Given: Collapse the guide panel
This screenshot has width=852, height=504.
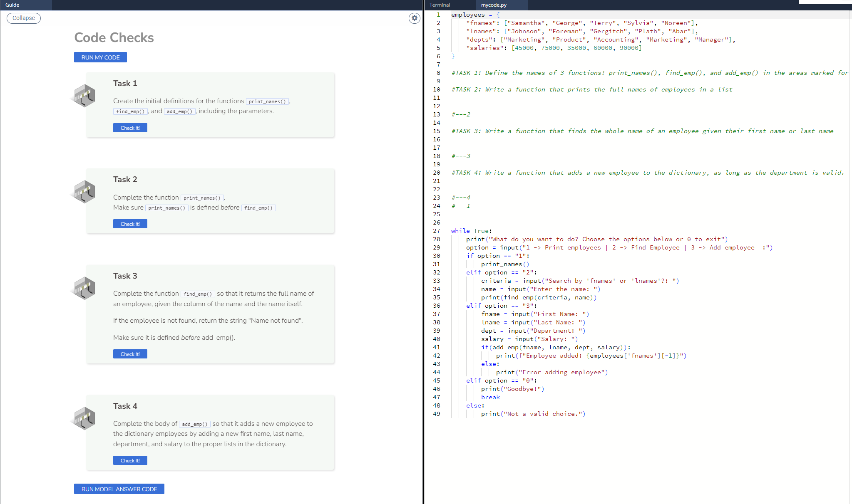Looking at the screenshot, I should [24, 18].
